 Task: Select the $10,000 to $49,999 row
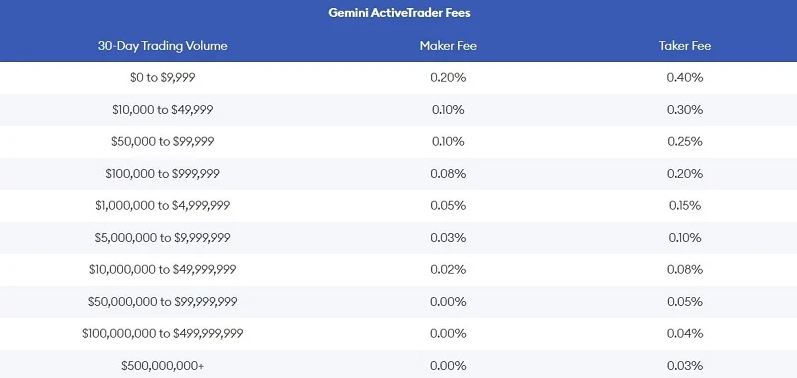[x=398, y=110]
